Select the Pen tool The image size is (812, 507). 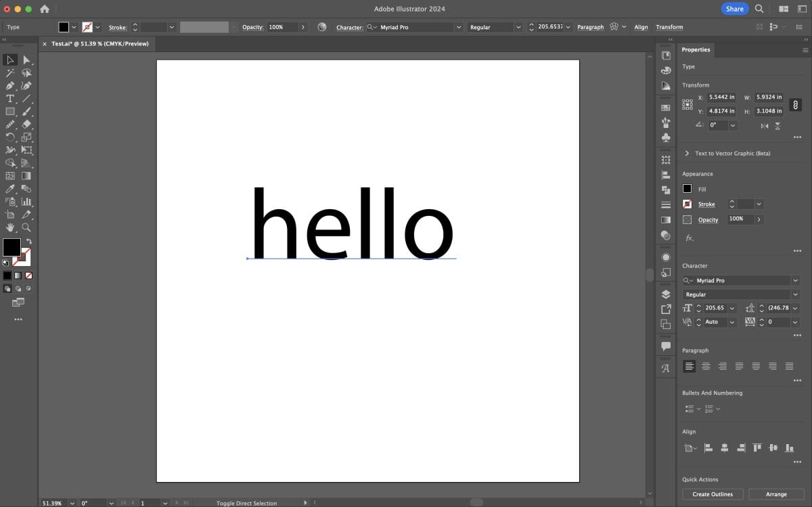(10, 86)
